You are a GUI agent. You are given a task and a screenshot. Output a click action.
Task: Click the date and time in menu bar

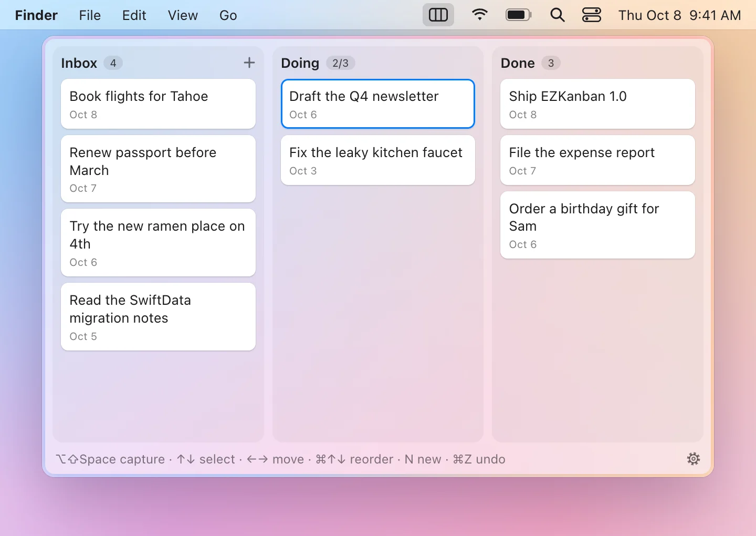pos(679,15)
